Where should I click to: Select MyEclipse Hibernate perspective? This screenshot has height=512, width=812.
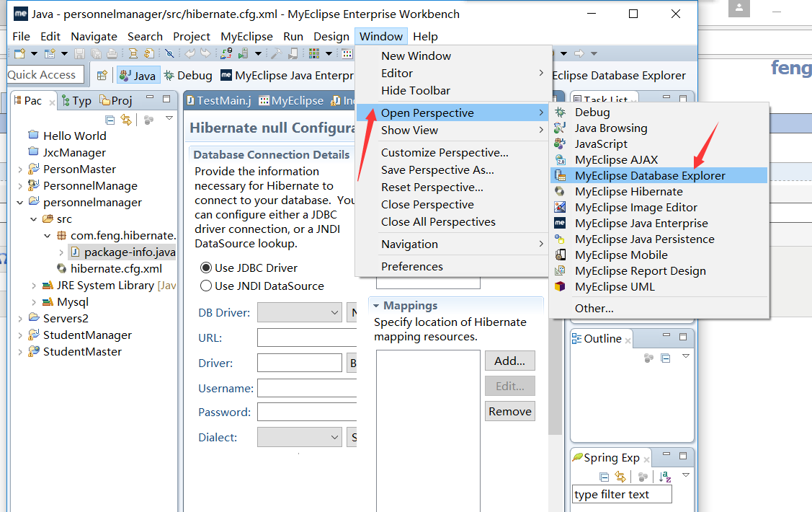(x=659, y=192)
